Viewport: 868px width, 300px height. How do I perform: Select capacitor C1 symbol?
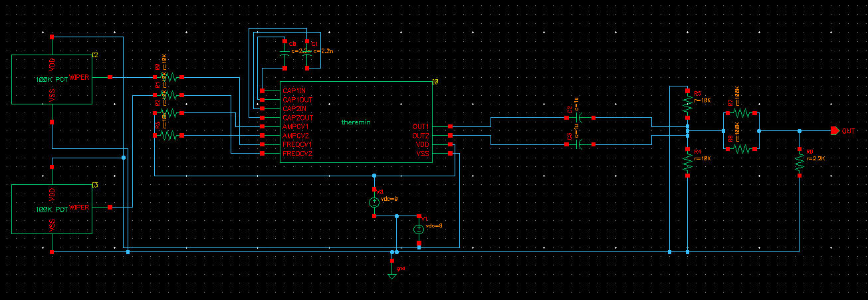(306, 54)
